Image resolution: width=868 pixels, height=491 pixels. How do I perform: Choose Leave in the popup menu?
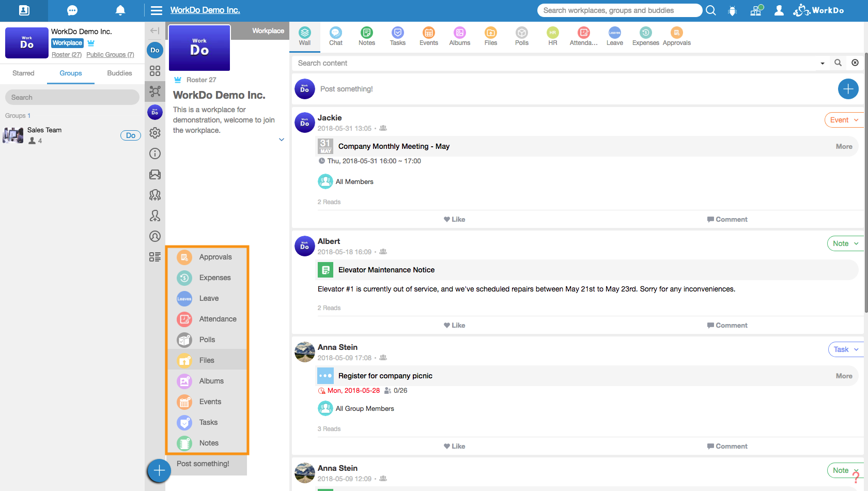207,298
